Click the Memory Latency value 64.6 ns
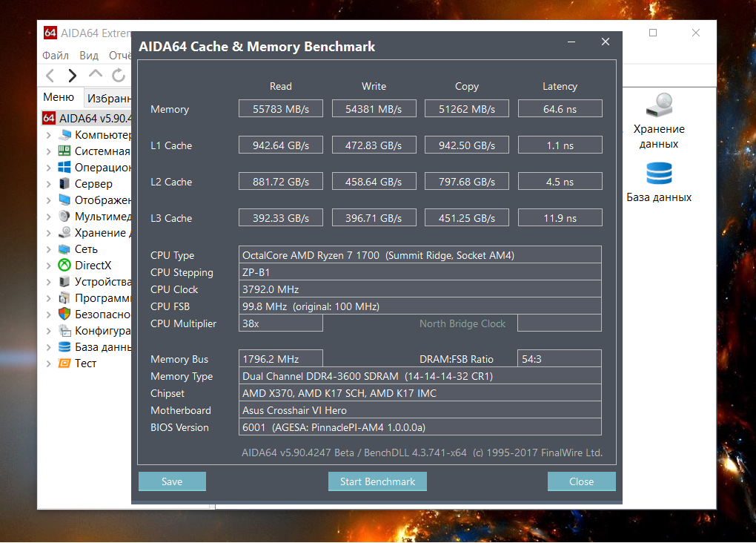Screen dimensions: 756x543 tap(560, 108)
